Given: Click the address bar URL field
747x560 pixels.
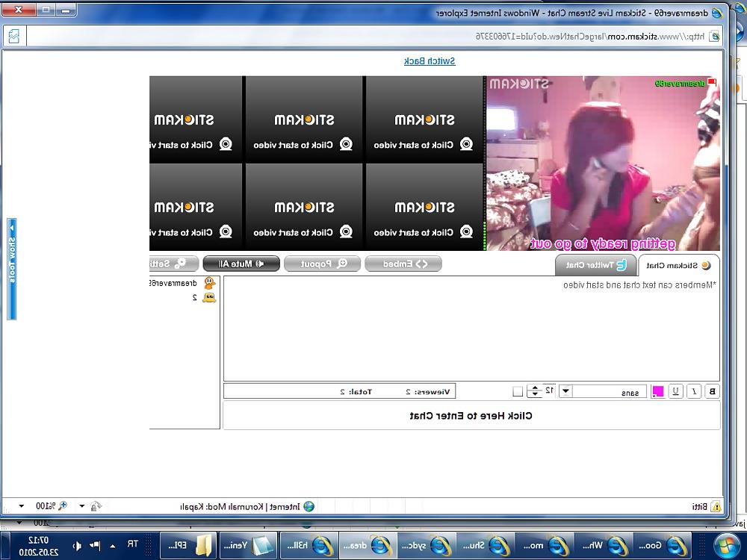Looking at the screenshot, I should pos(367,36).
